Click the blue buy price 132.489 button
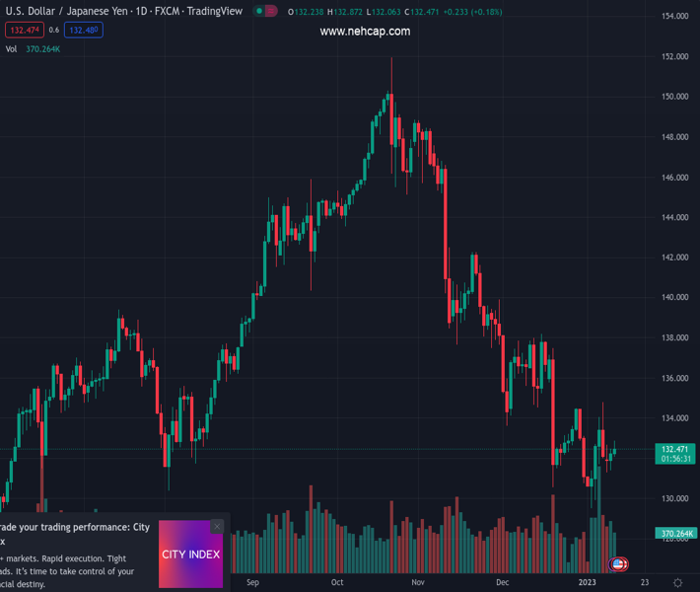 [x=84, y=31]
